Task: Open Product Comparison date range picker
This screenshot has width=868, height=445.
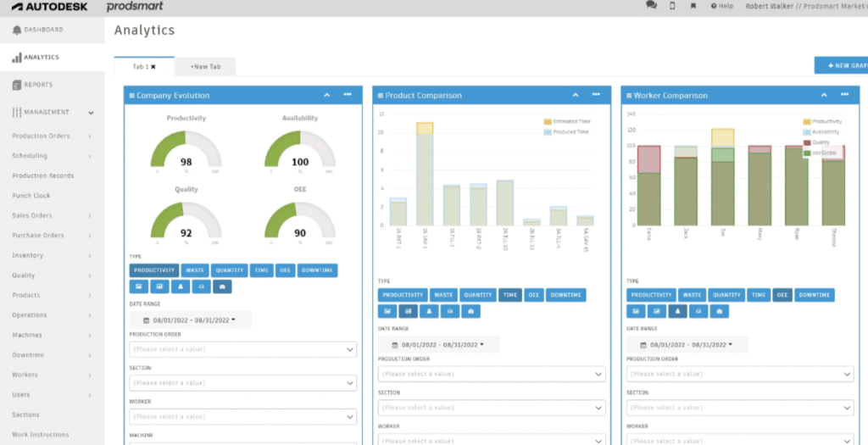Action: tap(438, 344)
